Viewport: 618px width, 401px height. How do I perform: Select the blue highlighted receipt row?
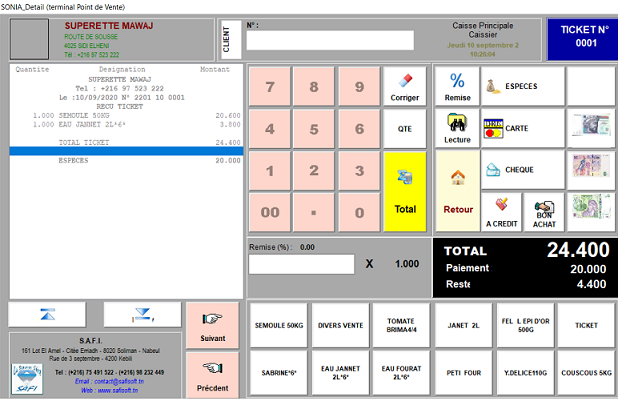pyautogui.click(x=126, y=151)
